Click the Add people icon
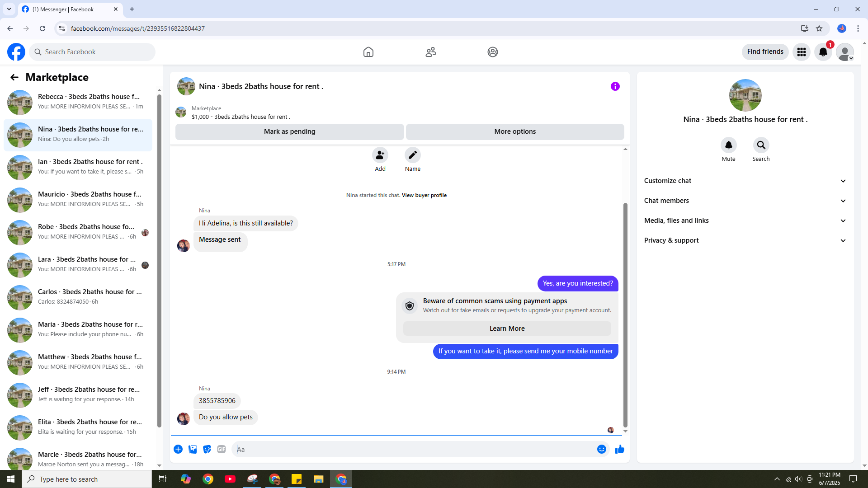This screenshot has height=488, width=868. (380, 155)
